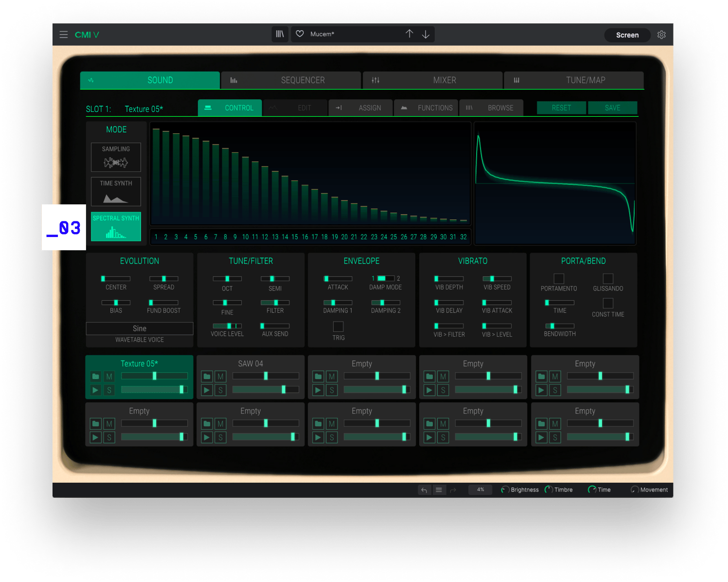Screen dimensions: 728x582
Task: Adjust the Aux Send slider
Action: point(275,326)
